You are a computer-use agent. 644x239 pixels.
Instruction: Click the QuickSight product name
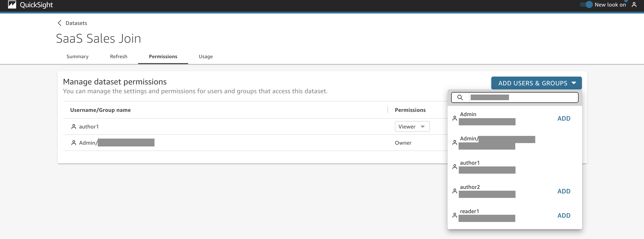36,5
